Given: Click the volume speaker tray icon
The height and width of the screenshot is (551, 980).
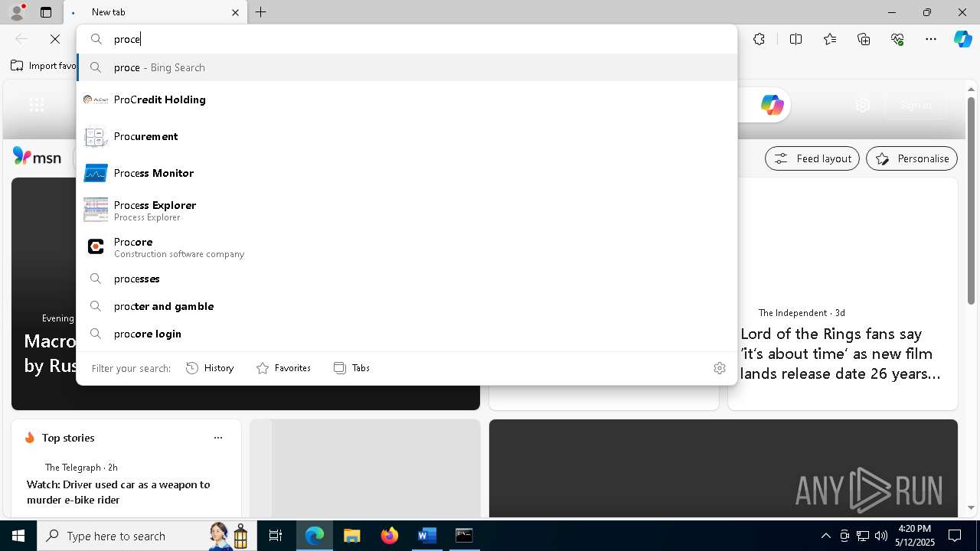Looking at the screenshot, I should click(880, 536).
